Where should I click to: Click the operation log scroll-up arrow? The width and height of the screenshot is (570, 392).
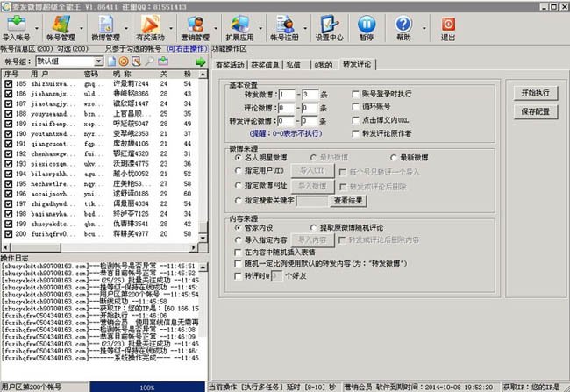pyautogui.click(x=203, y=267)
